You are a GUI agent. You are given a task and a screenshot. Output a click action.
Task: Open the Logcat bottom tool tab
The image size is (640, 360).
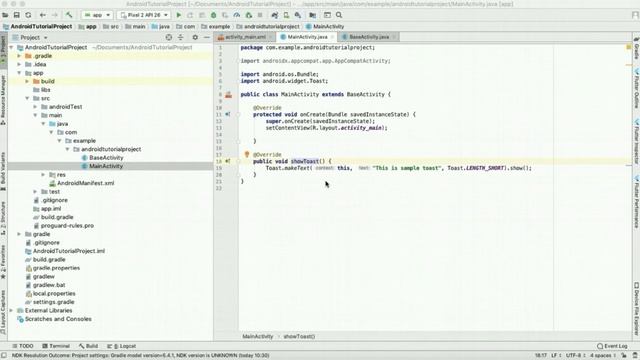tap(122, 346)
